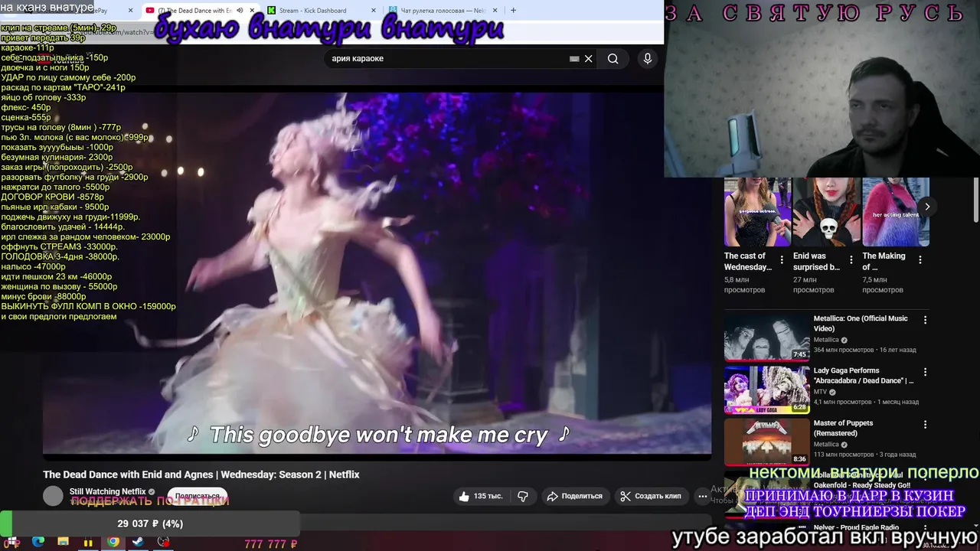The width and height of the screenshot is (980, 551).
Task: Open Master of Puppets video thumbnail
Action: (x=766, y=442)
